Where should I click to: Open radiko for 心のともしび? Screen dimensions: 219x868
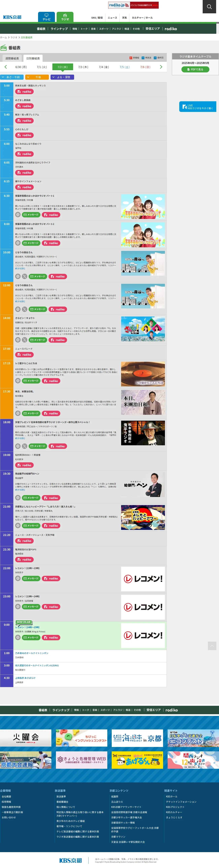24,135
